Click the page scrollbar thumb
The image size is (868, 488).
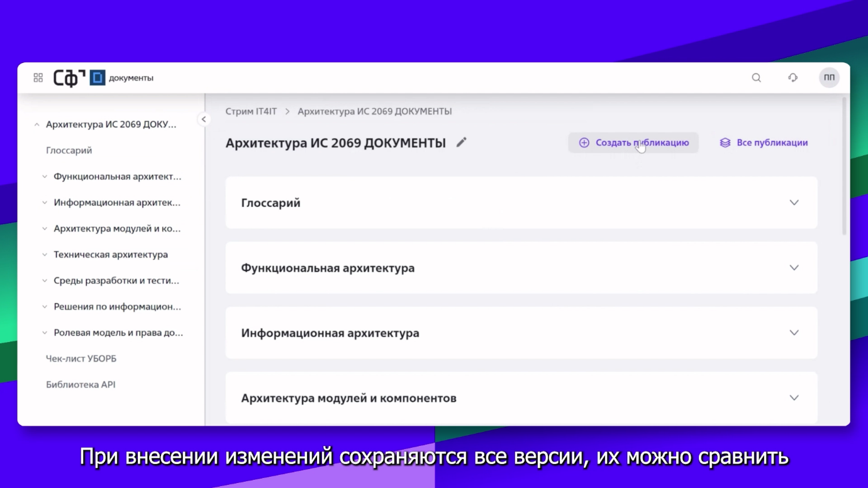845,167
